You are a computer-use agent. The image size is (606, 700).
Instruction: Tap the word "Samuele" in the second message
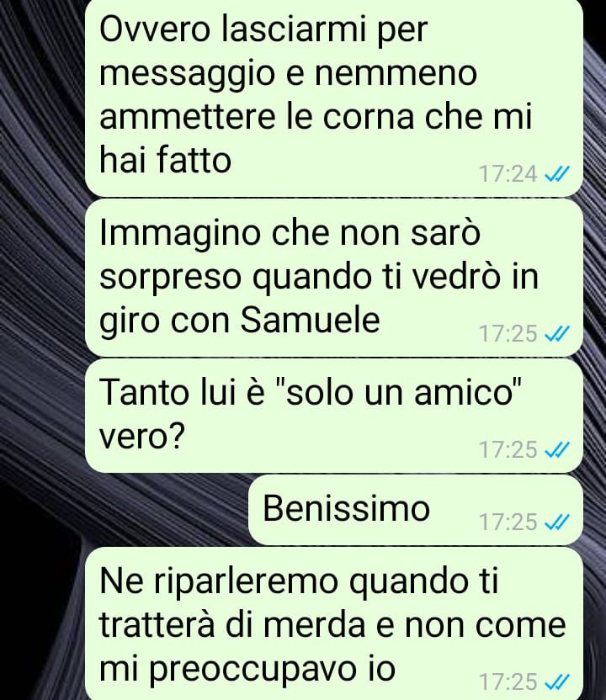(311, 320)
